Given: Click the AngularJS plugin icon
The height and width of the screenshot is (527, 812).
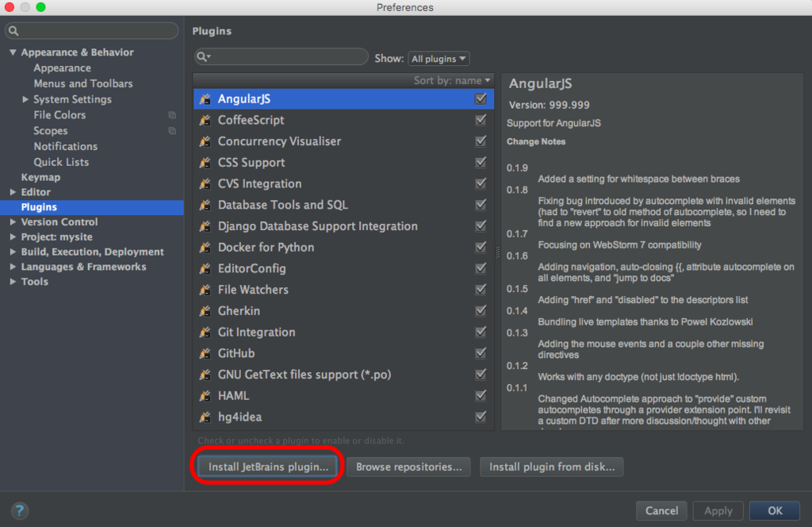Looking at the screenshot, I should point(205,99).
